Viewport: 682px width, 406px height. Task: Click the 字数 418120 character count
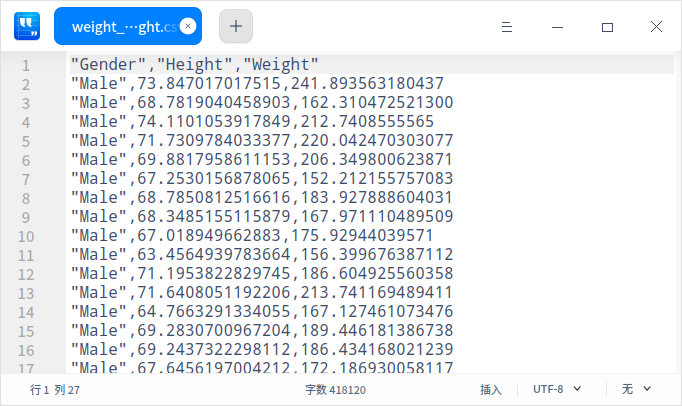pyautogui.click(x=335, y=389)
